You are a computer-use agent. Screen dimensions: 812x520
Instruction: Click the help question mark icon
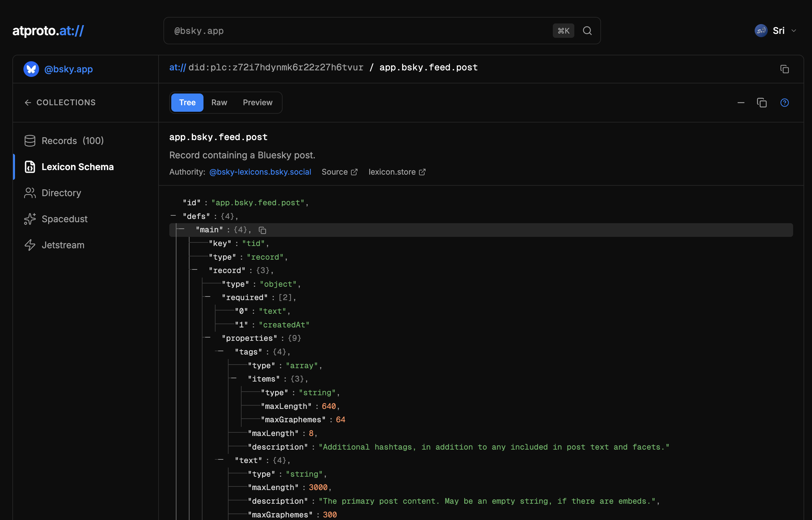click(784, 103)
